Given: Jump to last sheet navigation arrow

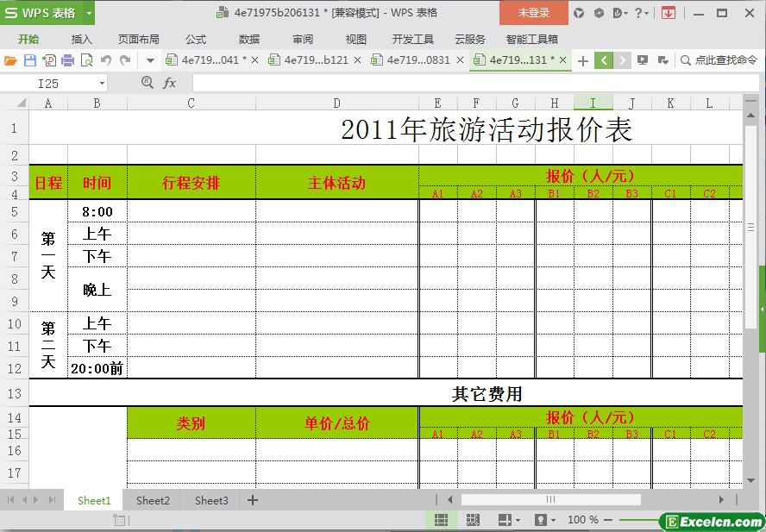Looking at the screenshot, I should tap(52, 500).
